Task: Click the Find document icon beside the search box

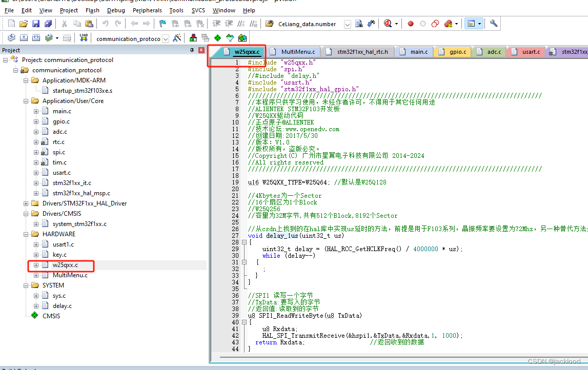Action: (359, 24)
